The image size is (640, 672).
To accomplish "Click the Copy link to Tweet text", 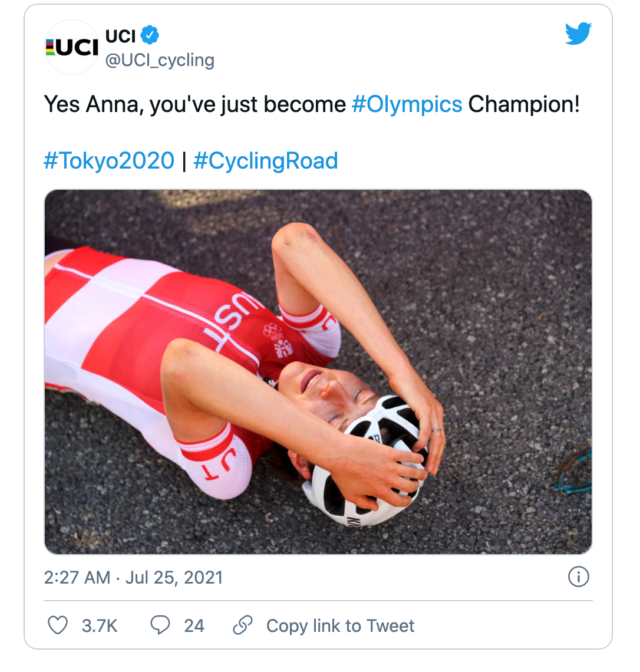I will click(340, 625).
